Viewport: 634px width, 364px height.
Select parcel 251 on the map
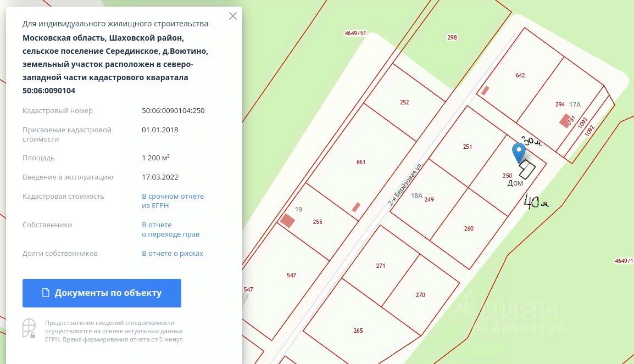click(x=468, y=147)
